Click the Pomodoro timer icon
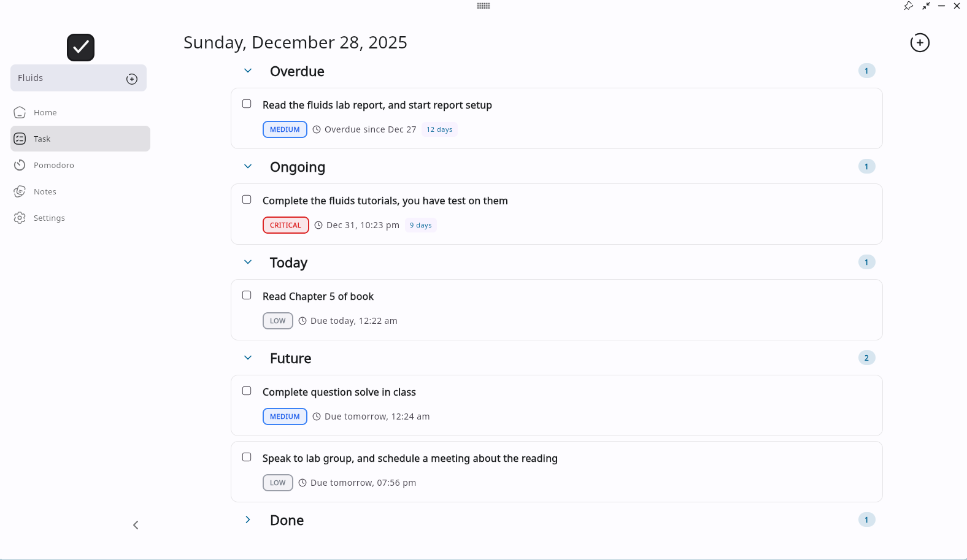This screenshot has width=967, height=560. point(20,165)
